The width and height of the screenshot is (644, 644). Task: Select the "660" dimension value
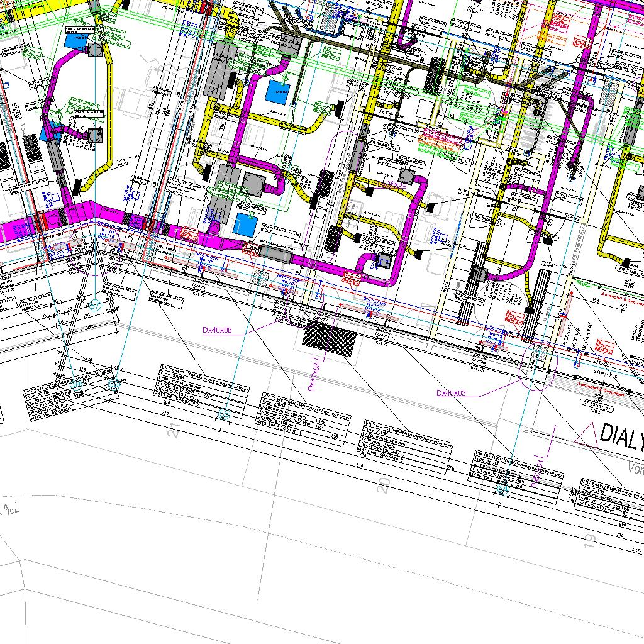point(623,525)
